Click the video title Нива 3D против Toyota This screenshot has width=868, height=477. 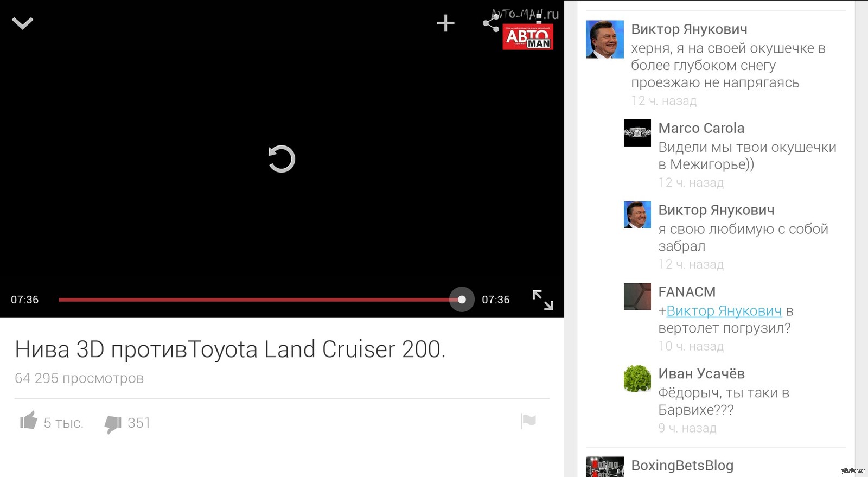(230, 349)
